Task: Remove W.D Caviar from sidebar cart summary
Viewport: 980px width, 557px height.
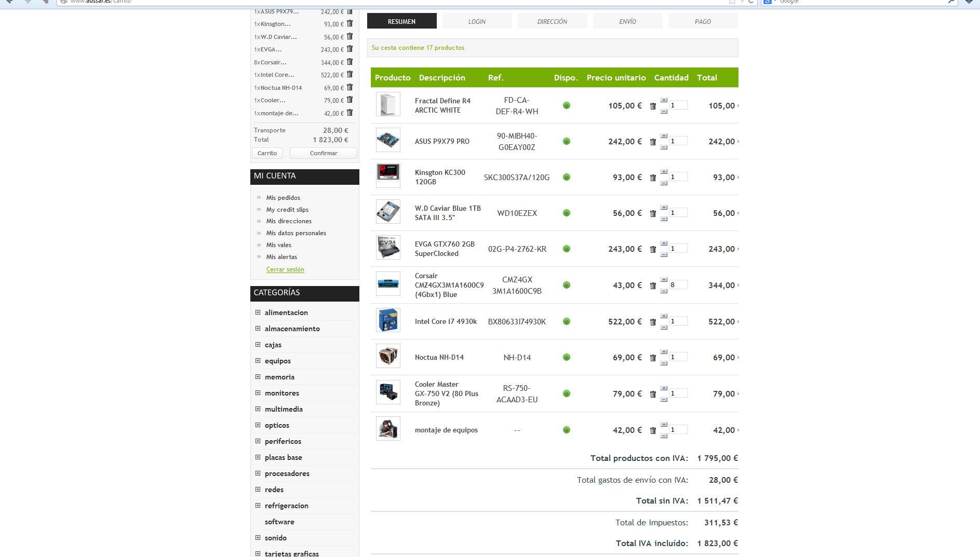Action: click(x=350, y=36)
